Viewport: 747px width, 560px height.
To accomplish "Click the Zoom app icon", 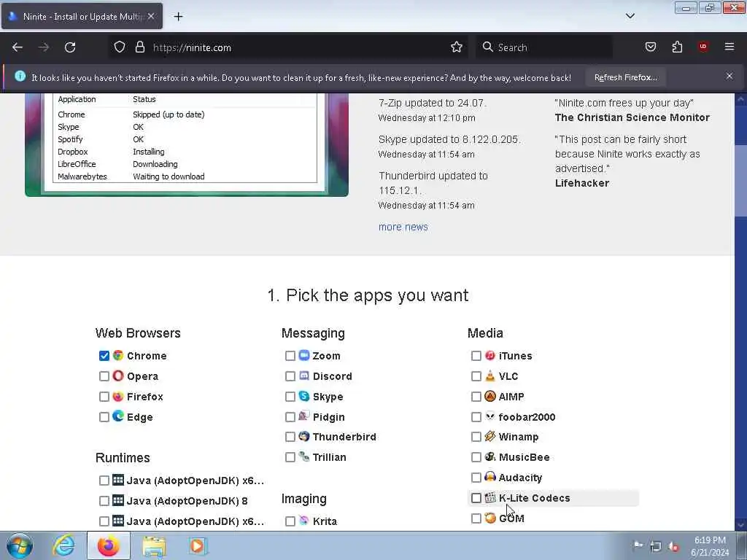I will [x=304, y=355].
